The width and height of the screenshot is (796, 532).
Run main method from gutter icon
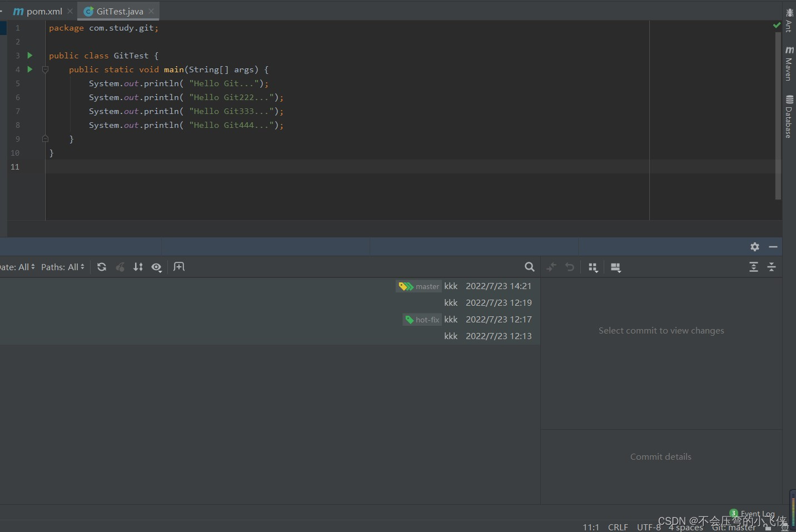tap(30, 69)
